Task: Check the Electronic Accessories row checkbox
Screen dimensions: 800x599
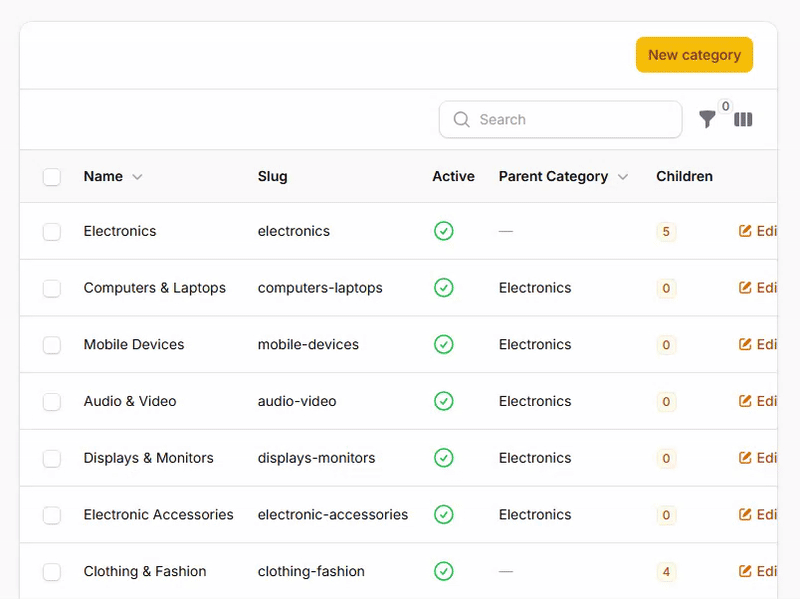Action: click(x=52, y=515)
